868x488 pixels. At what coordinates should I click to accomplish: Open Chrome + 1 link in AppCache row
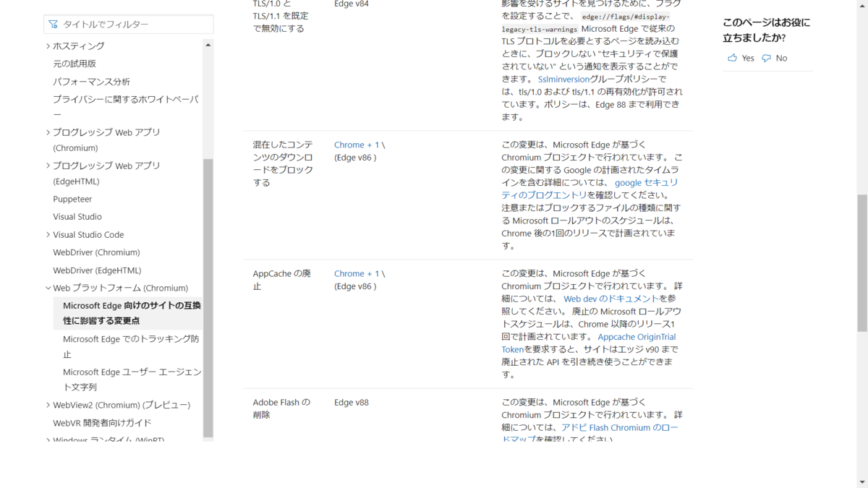[x=357, y=273]
